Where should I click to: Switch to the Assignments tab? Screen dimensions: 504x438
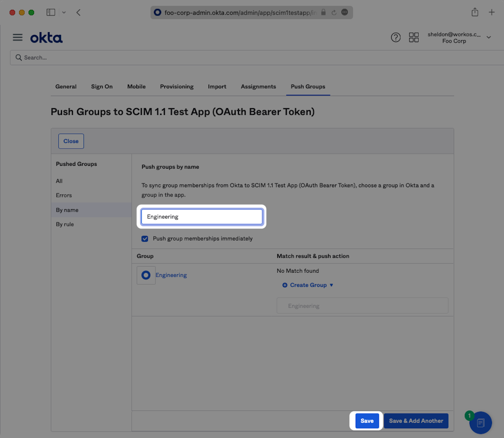coord(258,86)
